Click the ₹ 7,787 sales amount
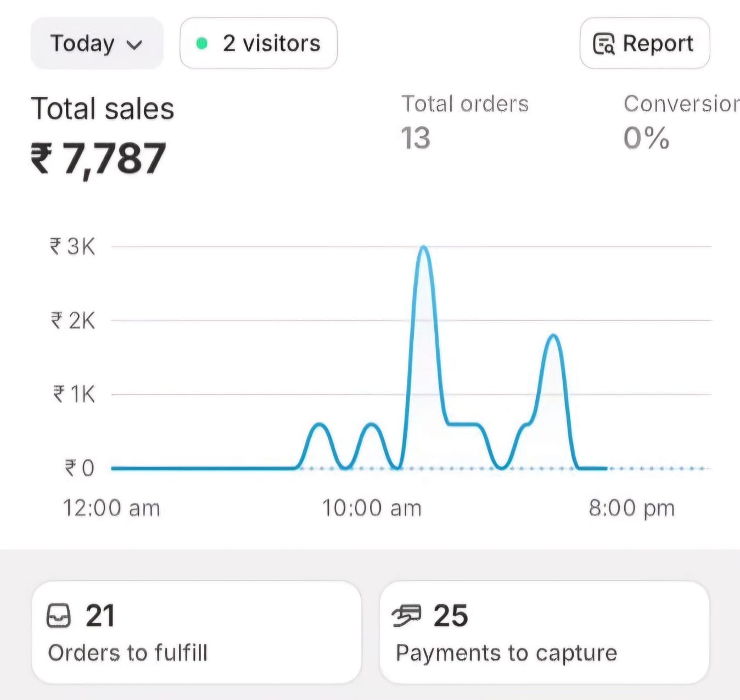Viewport: 740px width, 700px height. (98, 159)
